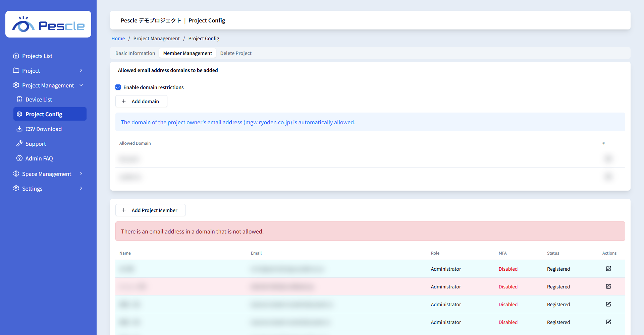
Task: Click the Projects List home icon
Action: [16, 56]
